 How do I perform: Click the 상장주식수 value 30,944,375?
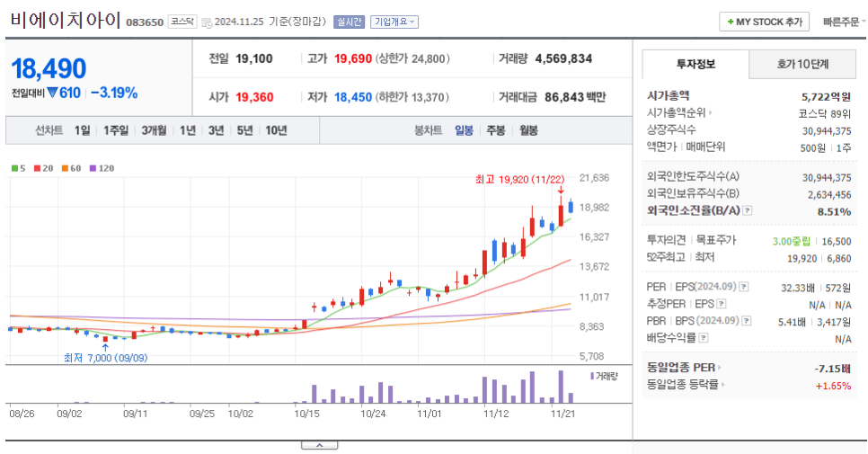coord(827,131)
